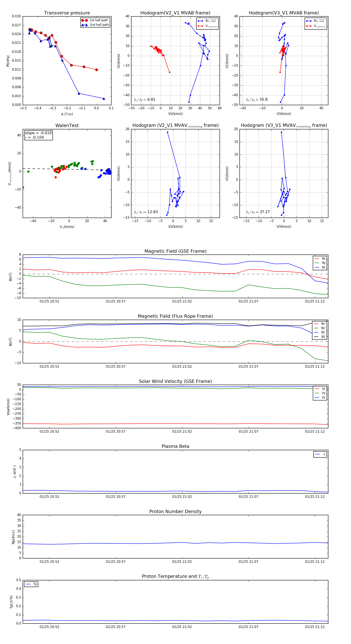Click the 'Magnetic Field (Flux Rope Frame)' title

click(x=175, y=316)
